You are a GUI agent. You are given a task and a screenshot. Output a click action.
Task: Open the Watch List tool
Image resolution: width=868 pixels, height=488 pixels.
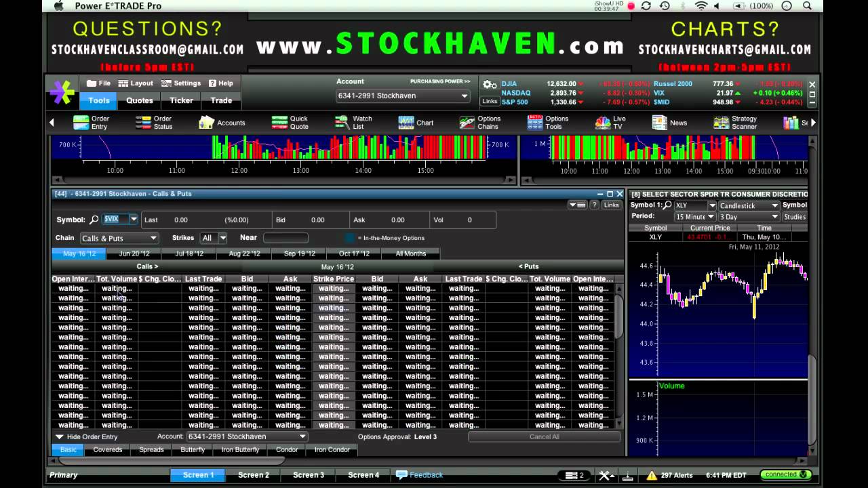(x=353, y=123)
